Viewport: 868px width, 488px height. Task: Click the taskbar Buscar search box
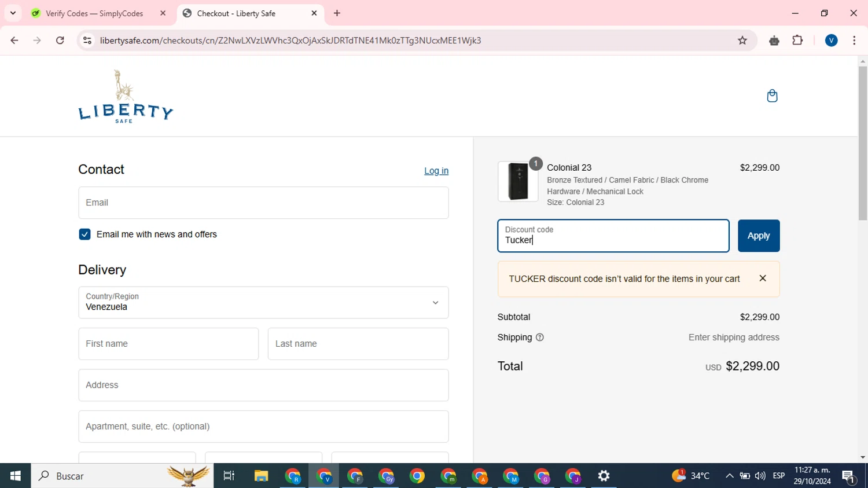pyautogui.click(x=122, y=476)
